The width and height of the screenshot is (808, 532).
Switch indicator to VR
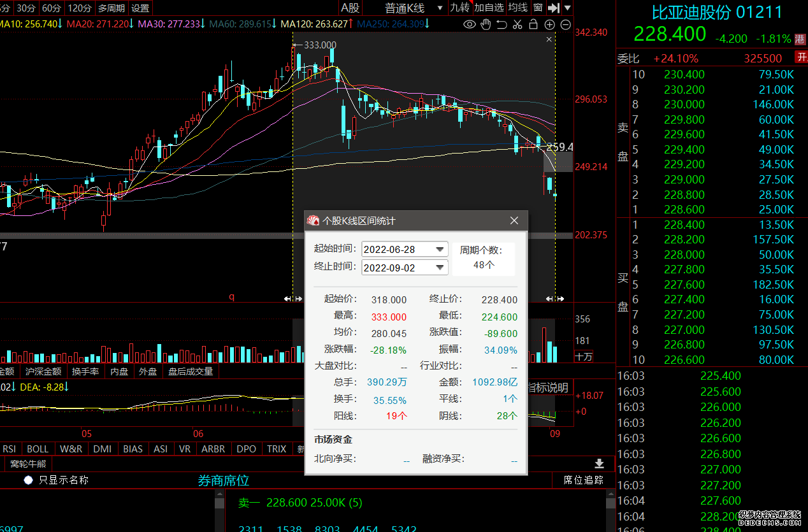coord(185,449)
